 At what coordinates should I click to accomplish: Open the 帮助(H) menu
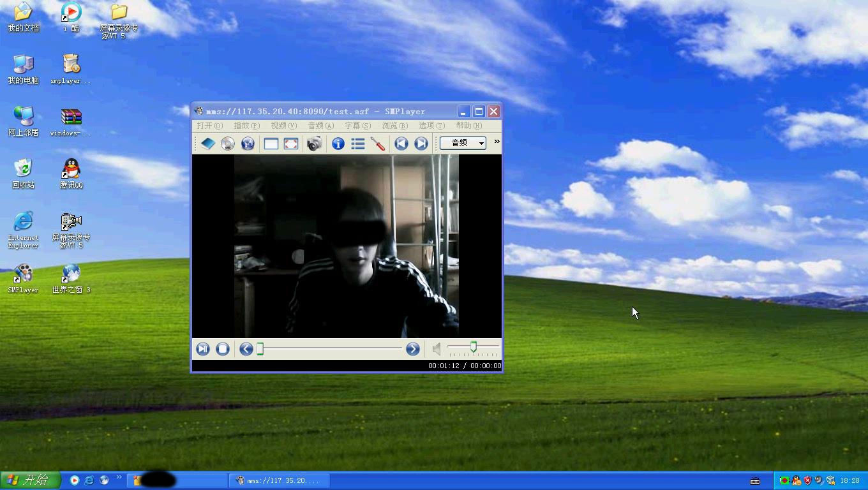pos(468,126)
